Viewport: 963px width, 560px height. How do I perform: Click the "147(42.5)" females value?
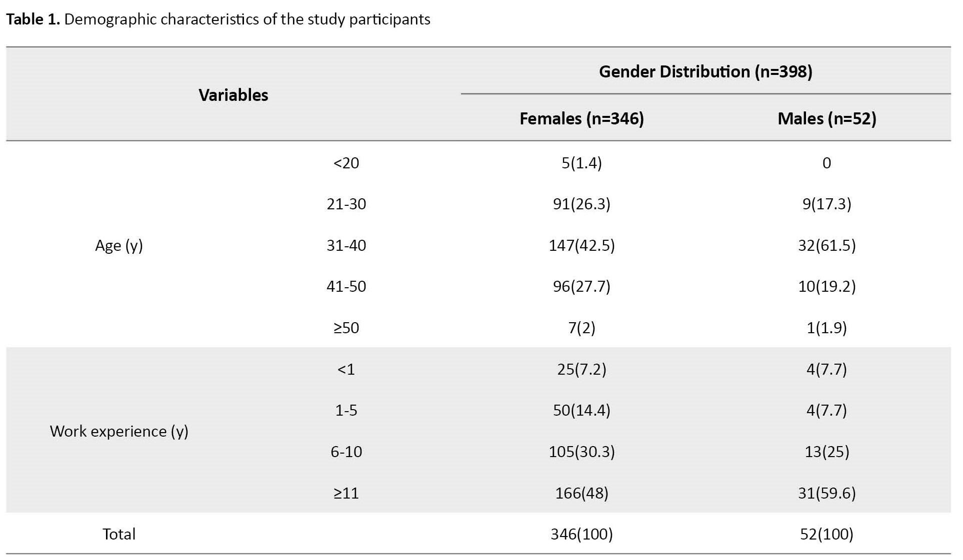(x=581, y=245)
